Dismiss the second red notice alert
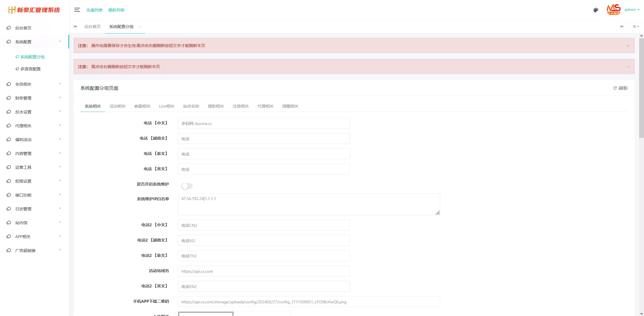The width and height of the screenshot is (644, 316). pyautogui.click(x=628, y=67)
